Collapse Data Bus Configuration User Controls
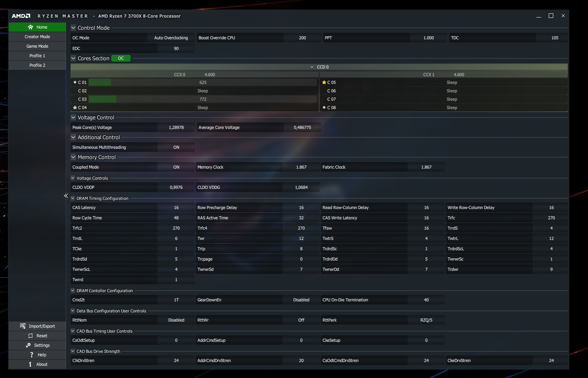Image resolution: width=588 pixels, height=378 pixels. (x=73, y=311)
